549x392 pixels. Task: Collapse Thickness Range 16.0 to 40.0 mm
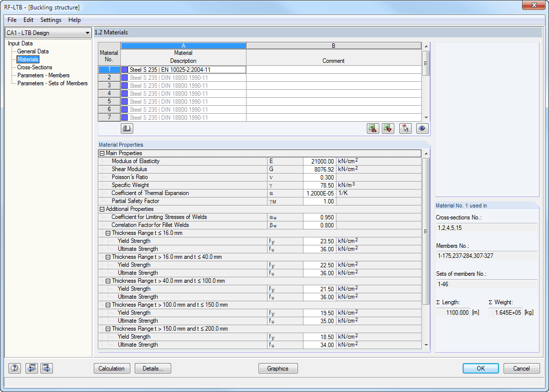coord(108,257)
